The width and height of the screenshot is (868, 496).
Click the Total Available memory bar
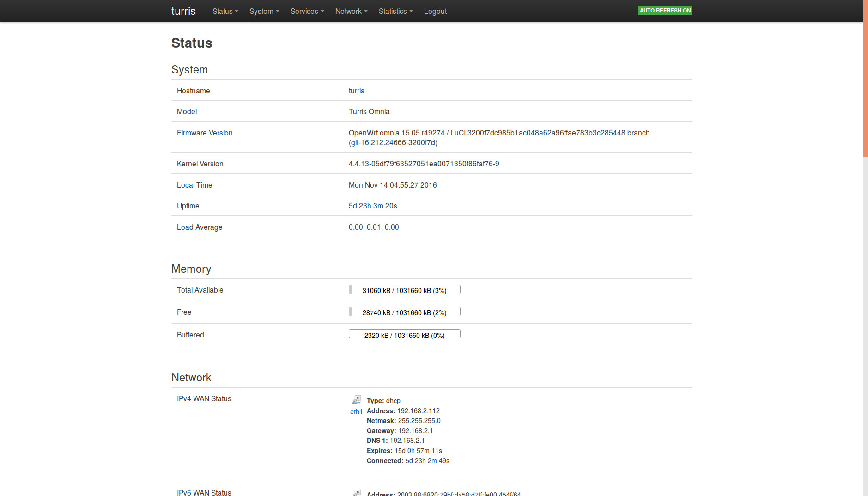404,289
